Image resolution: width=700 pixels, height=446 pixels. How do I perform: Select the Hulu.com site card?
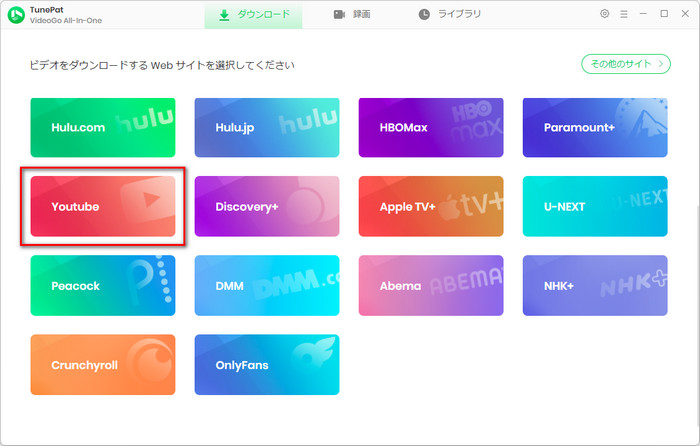[103, 128]
